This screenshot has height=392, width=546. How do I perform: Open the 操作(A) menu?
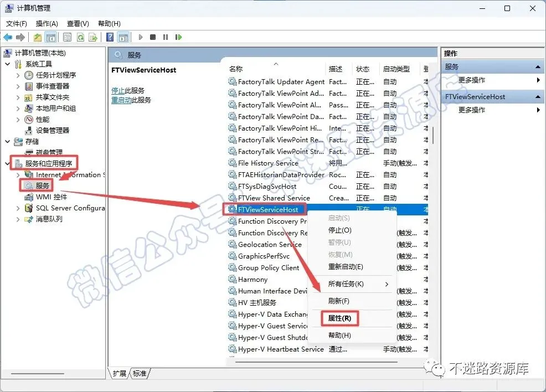click(x=47, y=24)
